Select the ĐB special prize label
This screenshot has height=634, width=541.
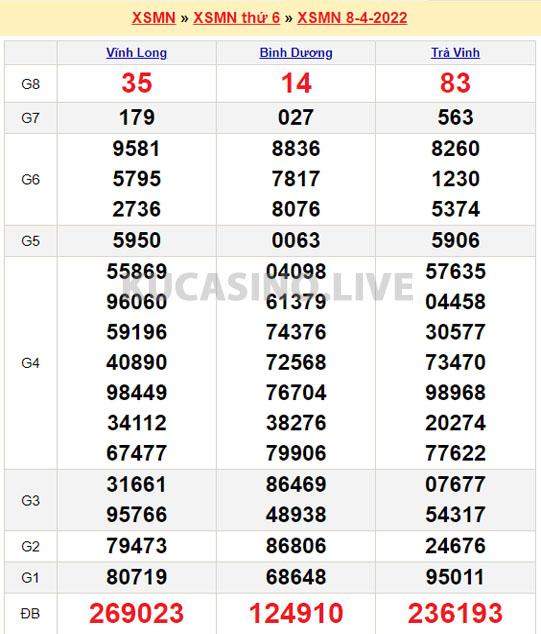(x=30, y=614)
